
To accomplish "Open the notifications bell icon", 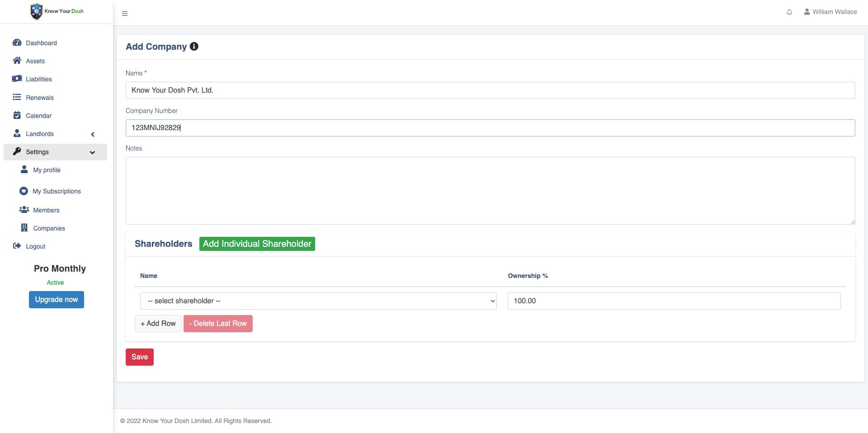I will point(789,12).
